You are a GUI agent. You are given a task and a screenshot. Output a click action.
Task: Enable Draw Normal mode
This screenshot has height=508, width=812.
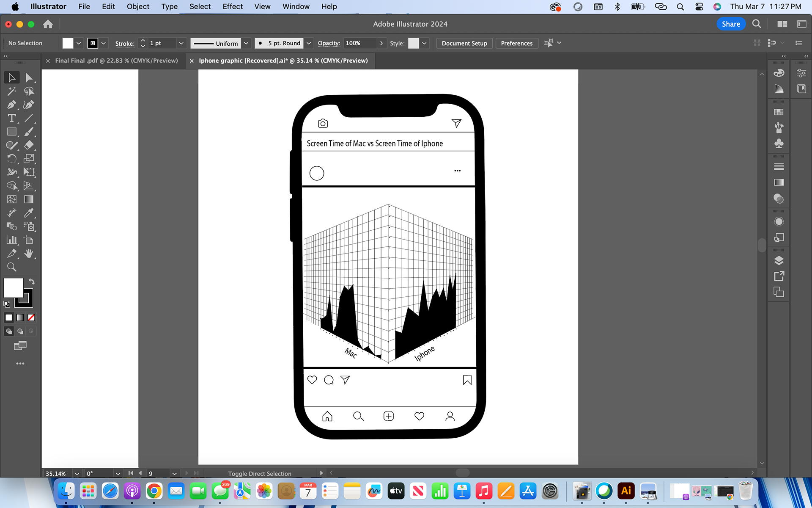click(x=9, y=331)
